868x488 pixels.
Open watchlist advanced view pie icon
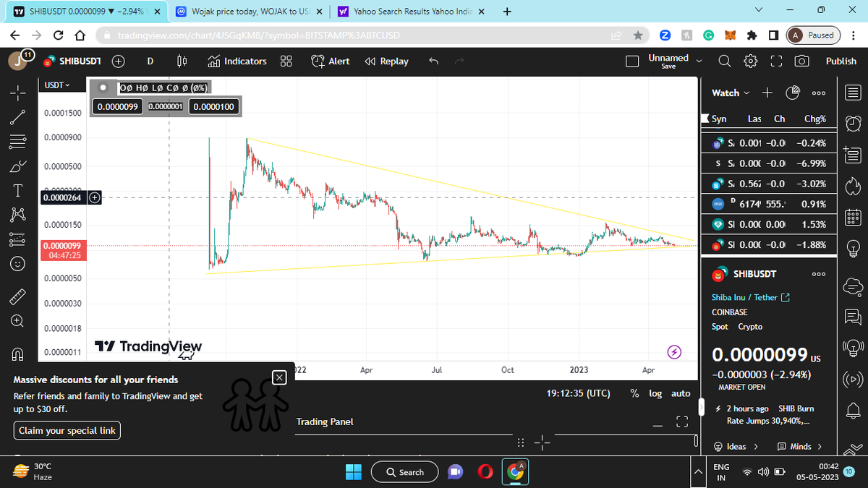point(793,93)
